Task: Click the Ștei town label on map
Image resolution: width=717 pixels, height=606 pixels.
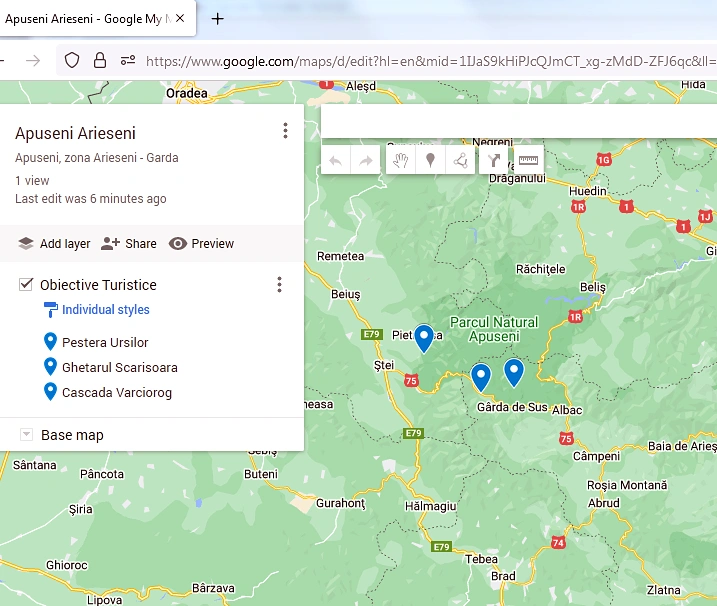Action: 384,365
